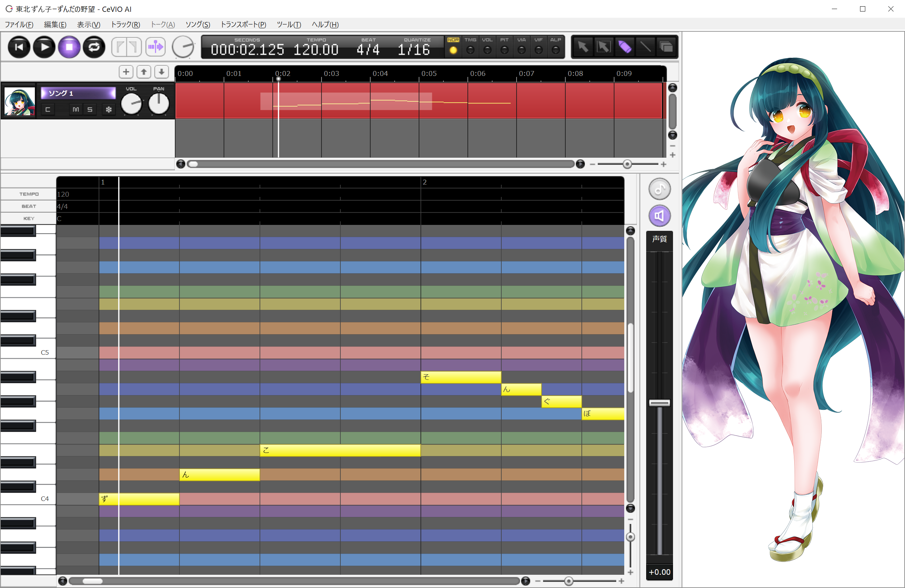Click the +0.00 voice quality value
The width and height of the screenshot is (905, 588).
tap(659, 572)
